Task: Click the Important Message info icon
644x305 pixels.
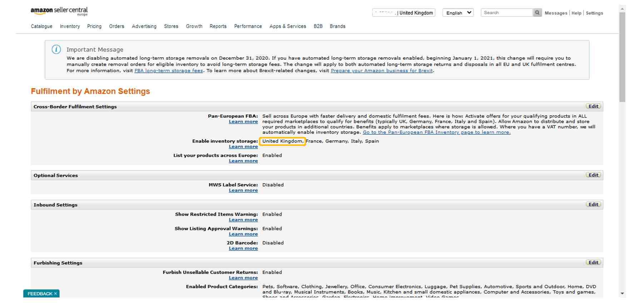Action: tap(56, 50)
